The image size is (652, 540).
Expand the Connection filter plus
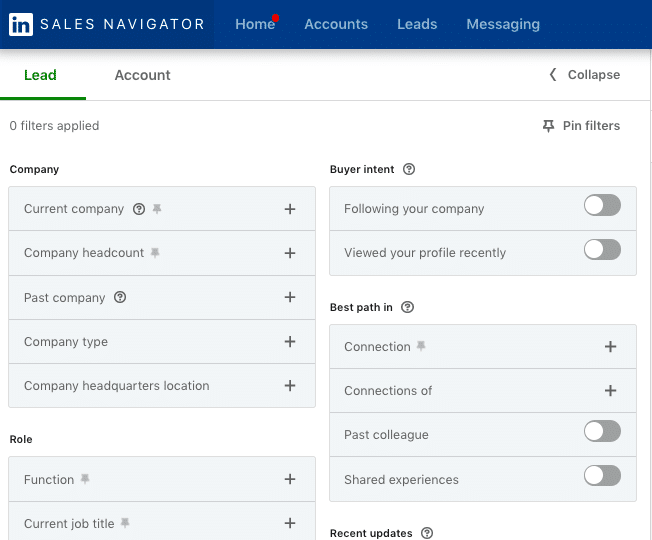click(610, 347)
